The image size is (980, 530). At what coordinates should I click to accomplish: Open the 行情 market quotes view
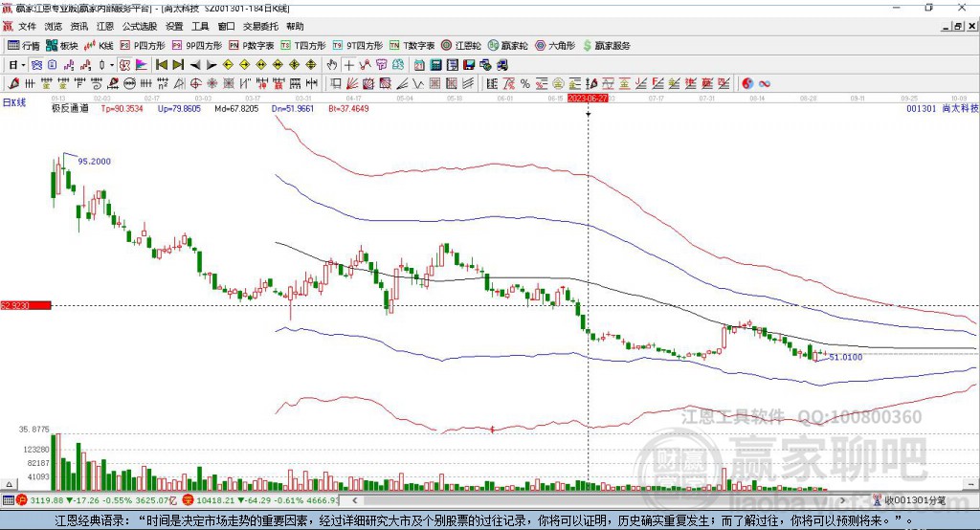click(24, 46)
